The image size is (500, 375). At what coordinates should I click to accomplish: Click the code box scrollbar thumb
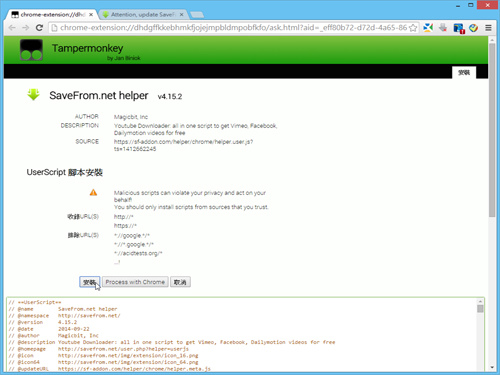[480, 309]
